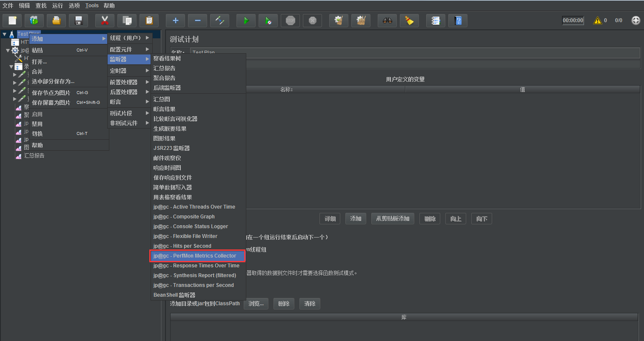Open the Tools menu
This screenshot has width=644, height=341.
(x=92, y=5)
